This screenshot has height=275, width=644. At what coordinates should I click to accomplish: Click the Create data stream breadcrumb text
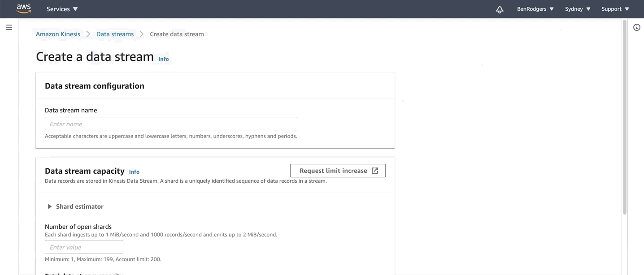point(177,34)
